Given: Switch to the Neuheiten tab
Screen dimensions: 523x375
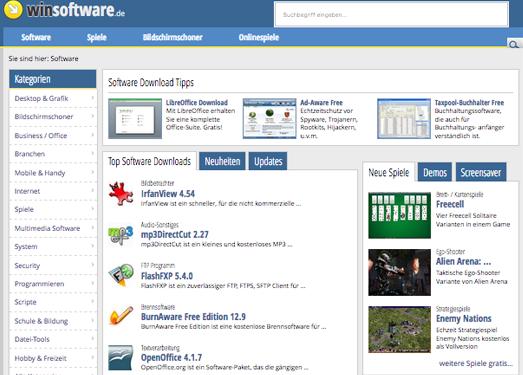Looking at the screenshot, I should (x=222, y=161).
